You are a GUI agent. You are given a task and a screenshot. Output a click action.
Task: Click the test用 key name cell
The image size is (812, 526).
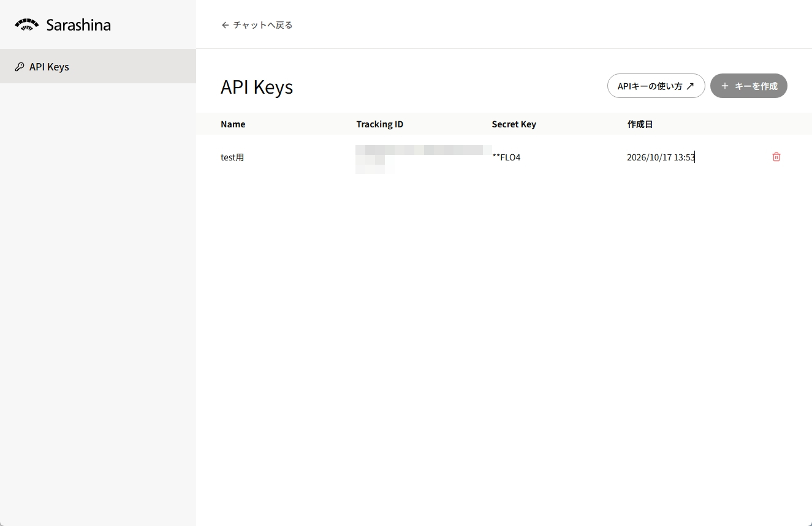coord(232,157)
